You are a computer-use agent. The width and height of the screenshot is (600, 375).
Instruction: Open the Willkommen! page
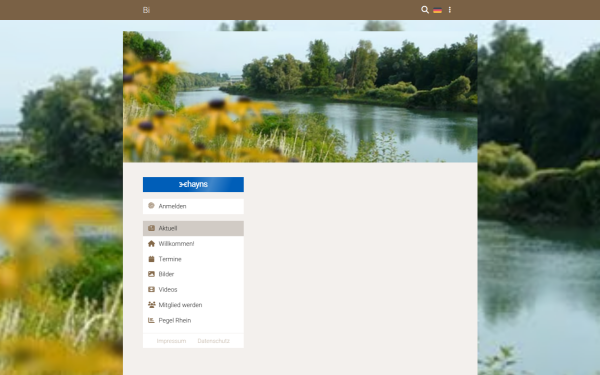click(x=193, y=244)
